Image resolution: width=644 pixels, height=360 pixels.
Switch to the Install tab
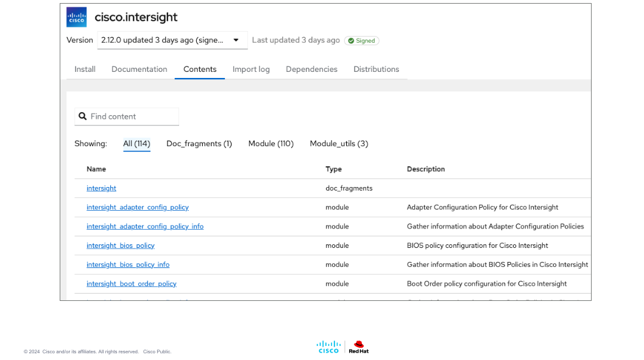tap(85, 69)
